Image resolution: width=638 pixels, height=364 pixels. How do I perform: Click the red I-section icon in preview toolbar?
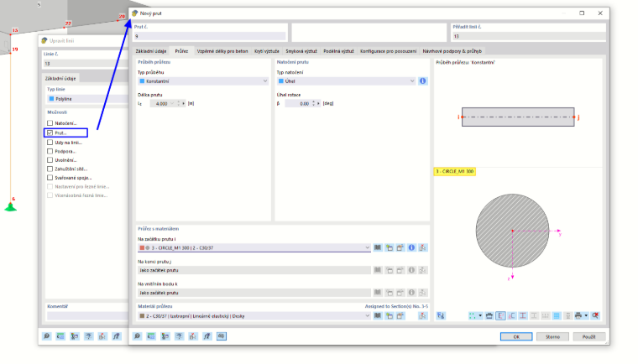tap(523, 315)
